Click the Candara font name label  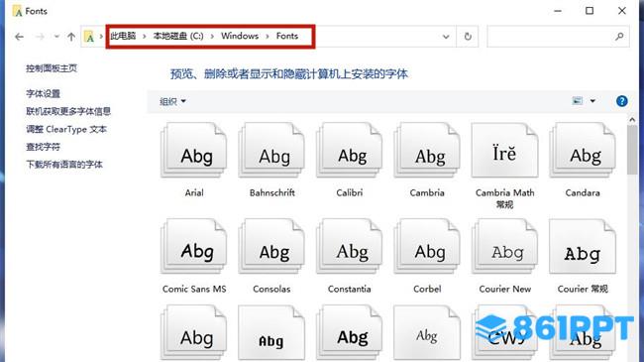(583, 192)
